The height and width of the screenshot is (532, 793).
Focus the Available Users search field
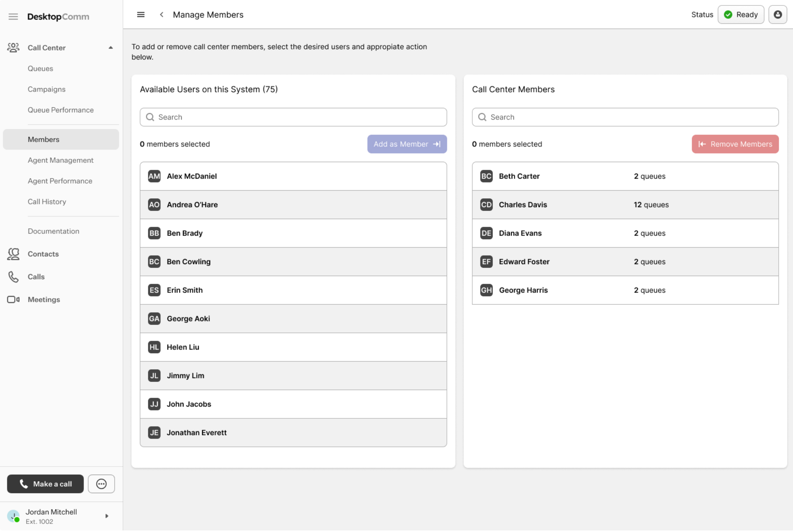(x=293, y=117)
